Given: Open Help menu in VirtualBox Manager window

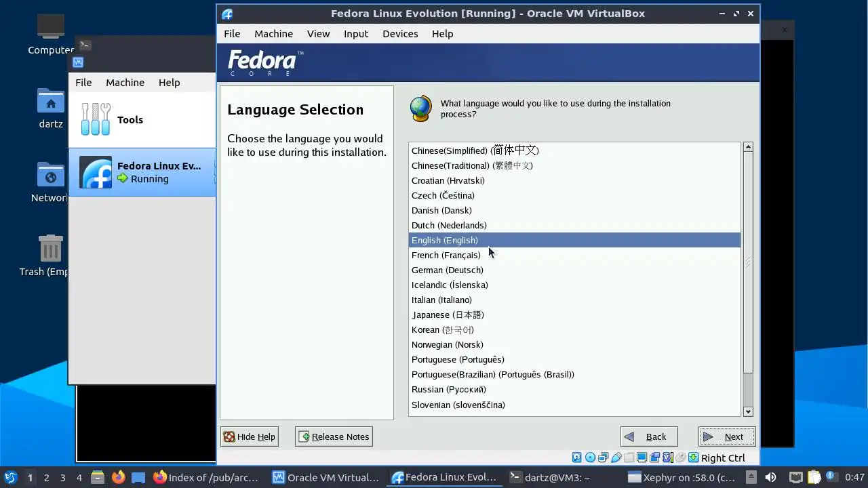Looking at the screenshot, I should point(169,82).
